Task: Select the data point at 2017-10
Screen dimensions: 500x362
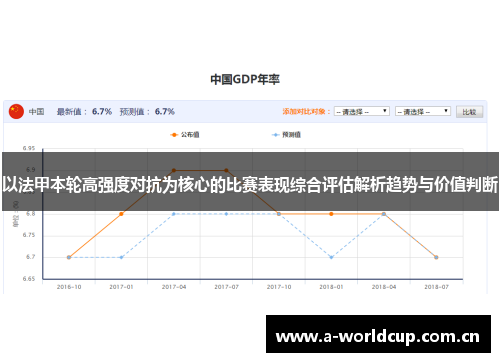Action: [x=279, y=214]
